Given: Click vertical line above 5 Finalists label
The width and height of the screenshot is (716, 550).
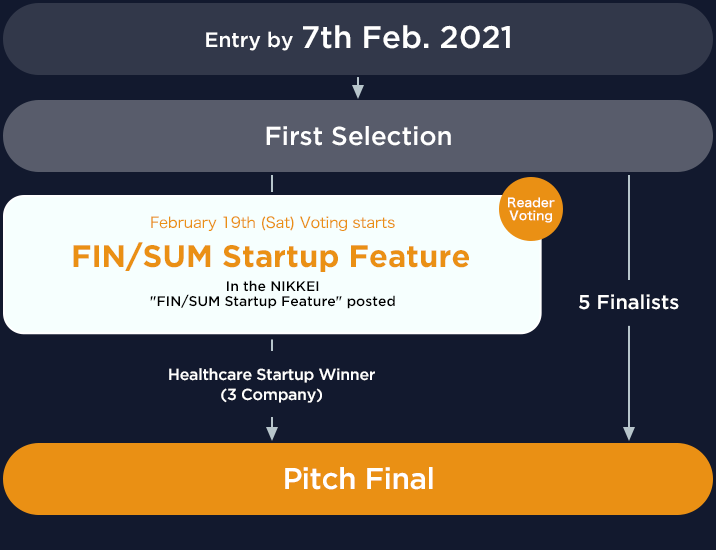Looking at the screenshot, I should 629,227.
